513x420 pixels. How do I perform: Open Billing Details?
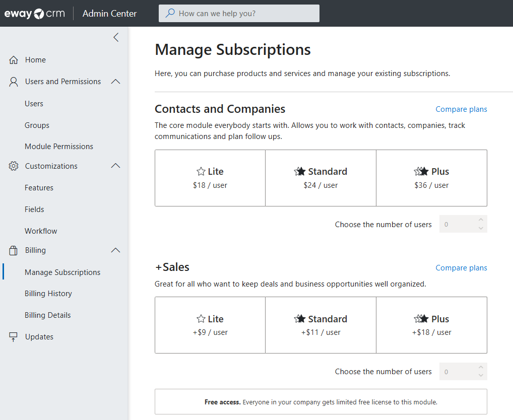(x=48, y=315)
